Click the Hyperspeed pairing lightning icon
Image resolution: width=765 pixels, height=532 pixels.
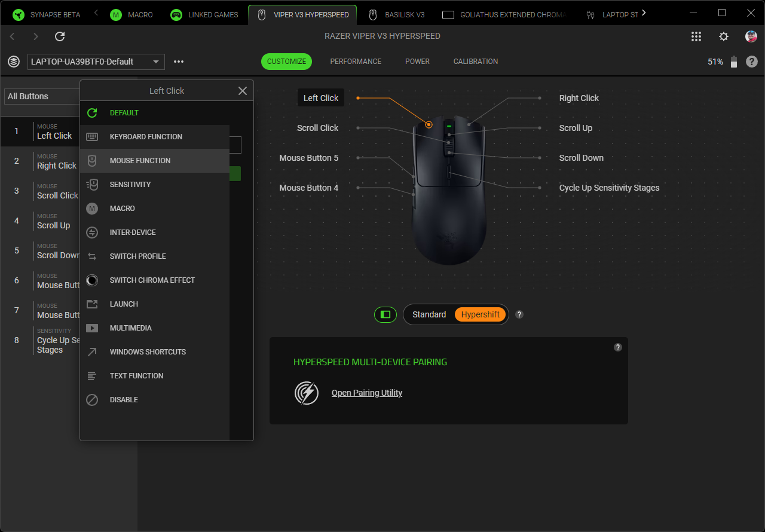click(307, 393)
